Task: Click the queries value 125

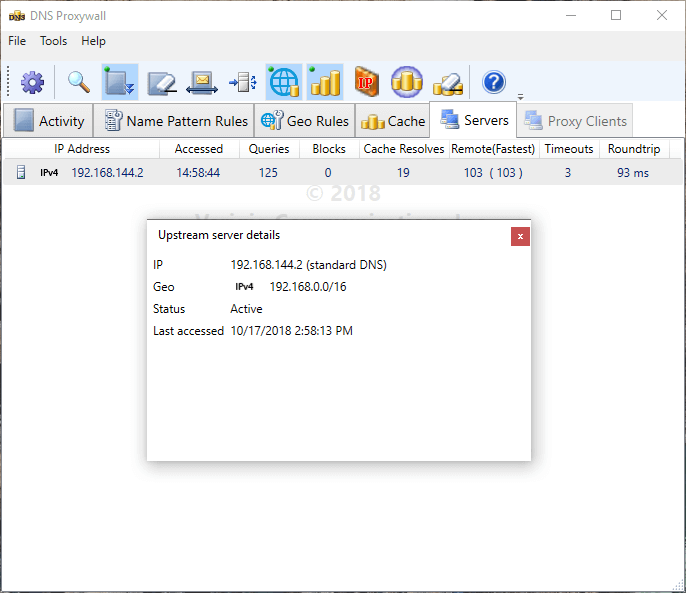Action: (x=268, y=173)
